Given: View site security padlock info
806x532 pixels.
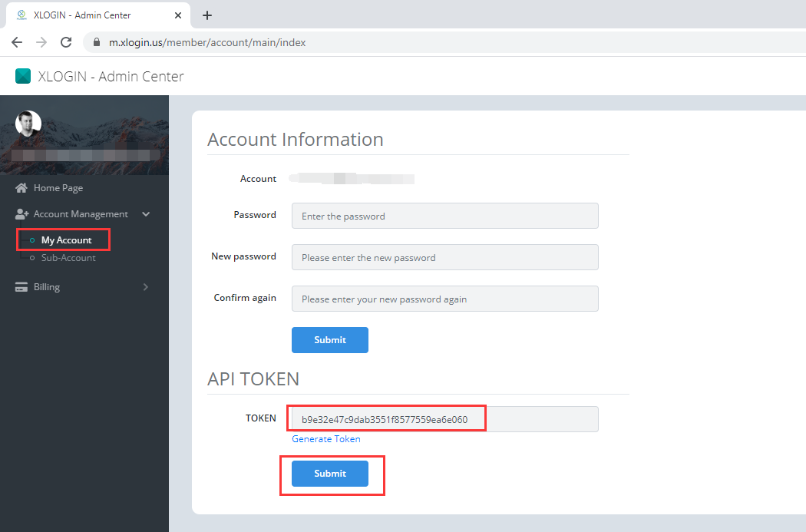Looking at the screenshot, I should (97, 42).
